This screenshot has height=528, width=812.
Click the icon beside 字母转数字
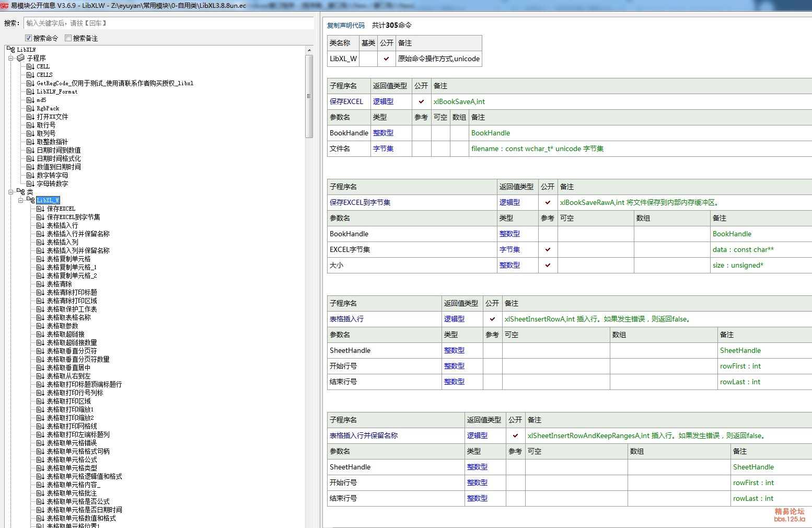click(30, 183)
